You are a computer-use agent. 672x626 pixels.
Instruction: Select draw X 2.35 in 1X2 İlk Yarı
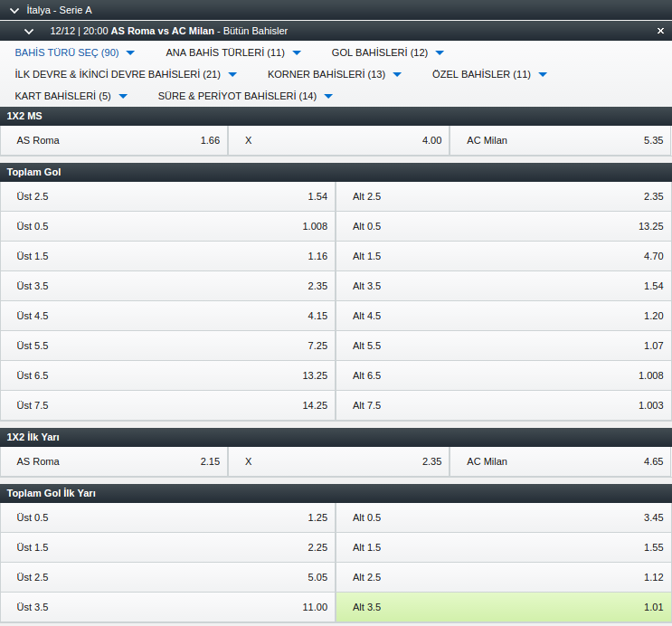pos(338,461)
